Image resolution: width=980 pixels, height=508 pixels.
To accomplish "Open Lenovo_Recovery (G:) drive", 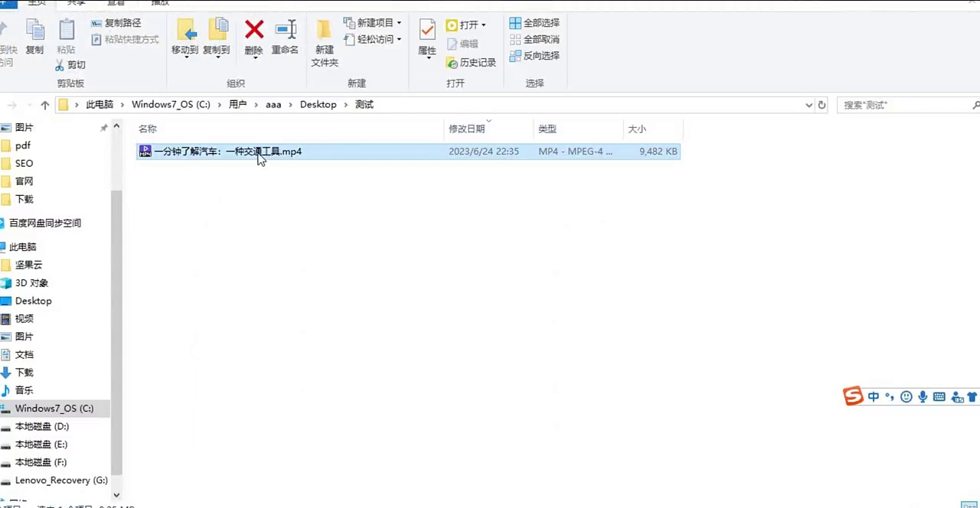I will point(61,480).
